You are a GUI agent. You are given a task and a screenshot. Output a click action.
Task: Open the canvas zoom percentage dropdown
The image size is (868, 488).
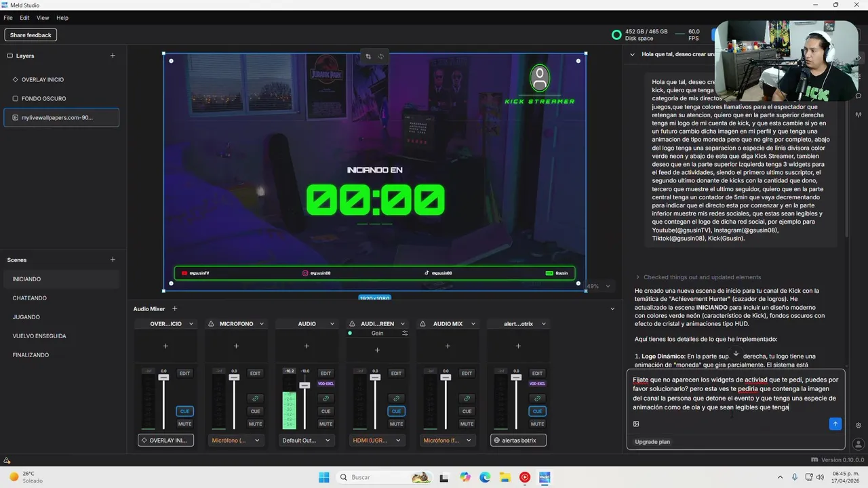click(x=599, y=286)
